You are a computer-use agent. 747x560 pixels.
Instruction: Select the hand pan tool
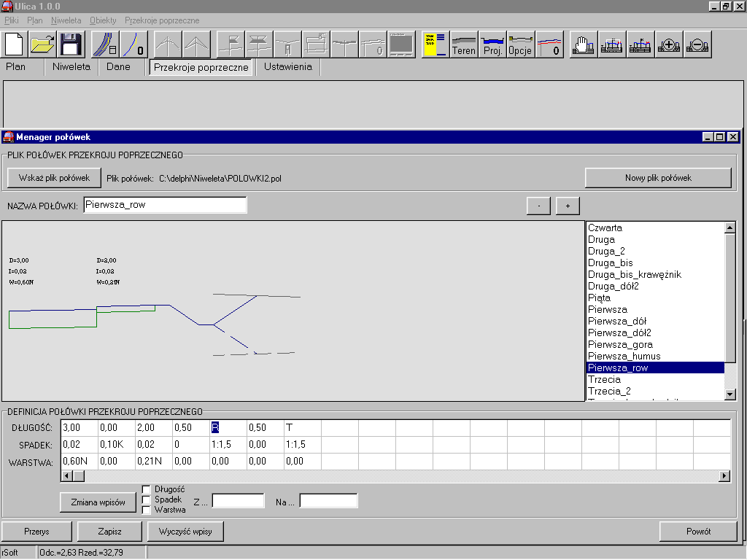582,44
